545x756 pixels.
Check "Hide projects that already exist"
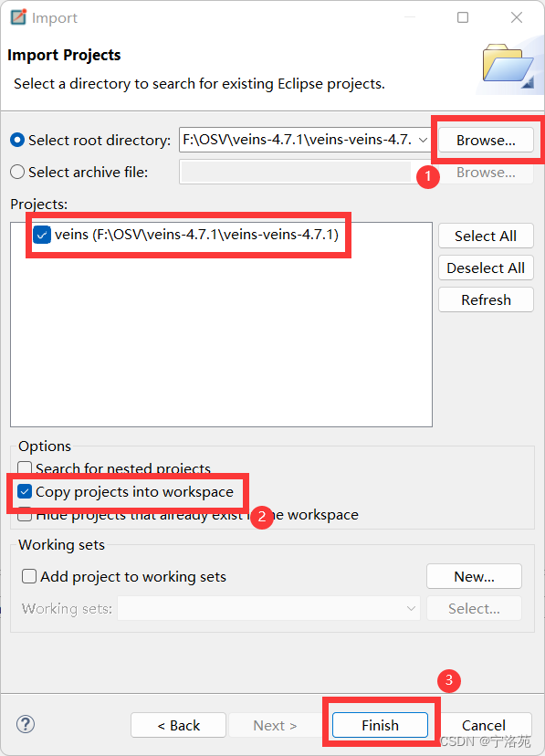[x=23, y=515]
